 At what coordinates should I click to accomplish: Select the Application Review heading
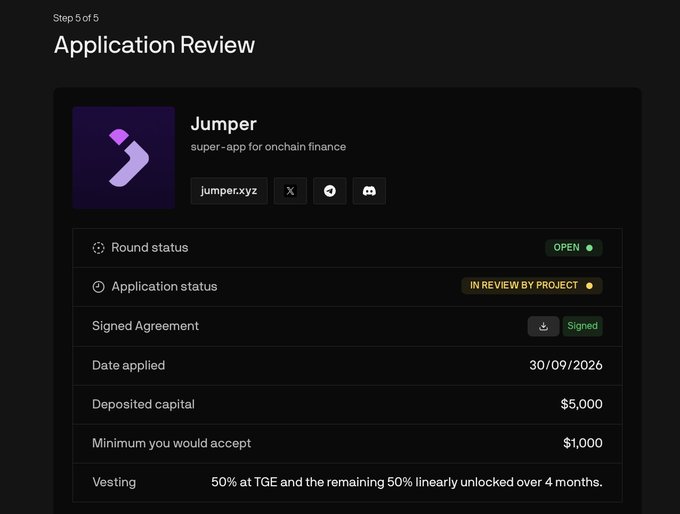(x=154, y=45)
